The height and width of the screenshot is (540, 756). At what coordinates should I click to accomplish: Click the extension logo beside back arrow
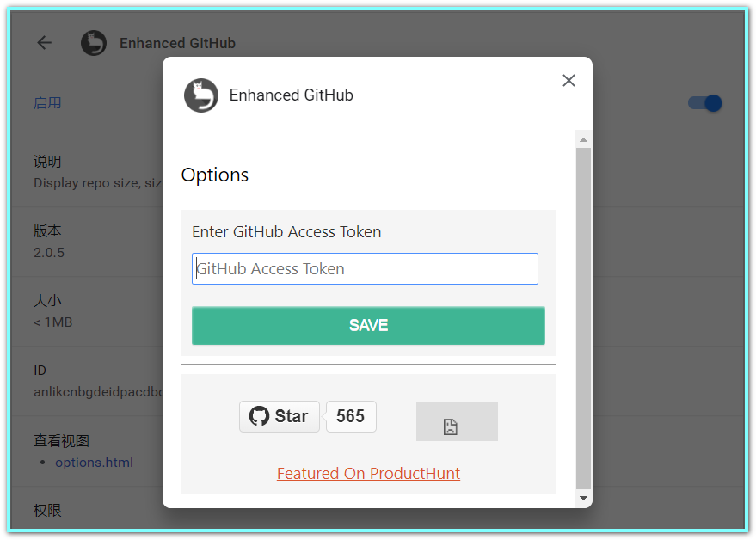(94, 43)
